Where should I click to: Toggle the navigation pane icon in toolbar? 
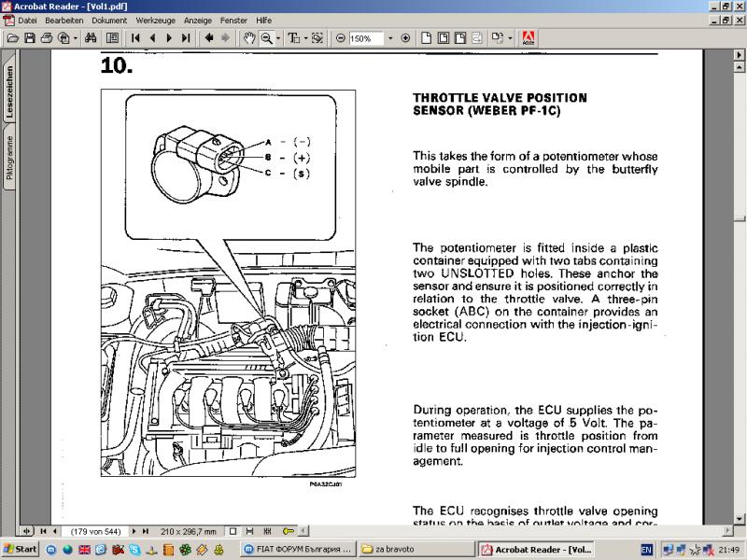point(112,38)
